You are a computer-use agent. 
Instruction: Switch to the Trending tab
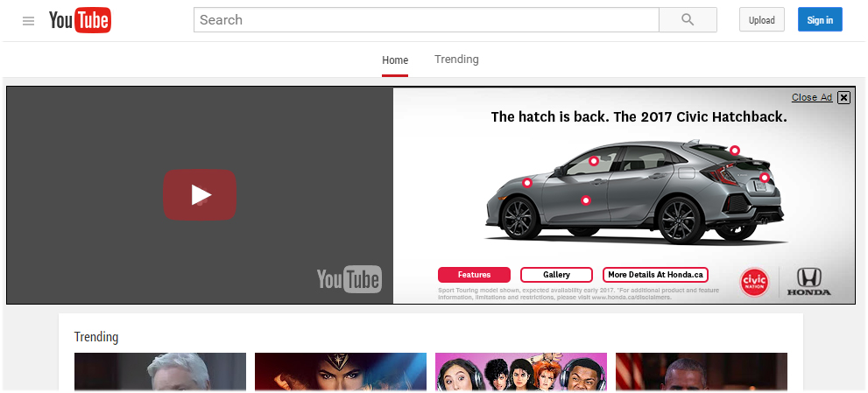coord(456,60)
